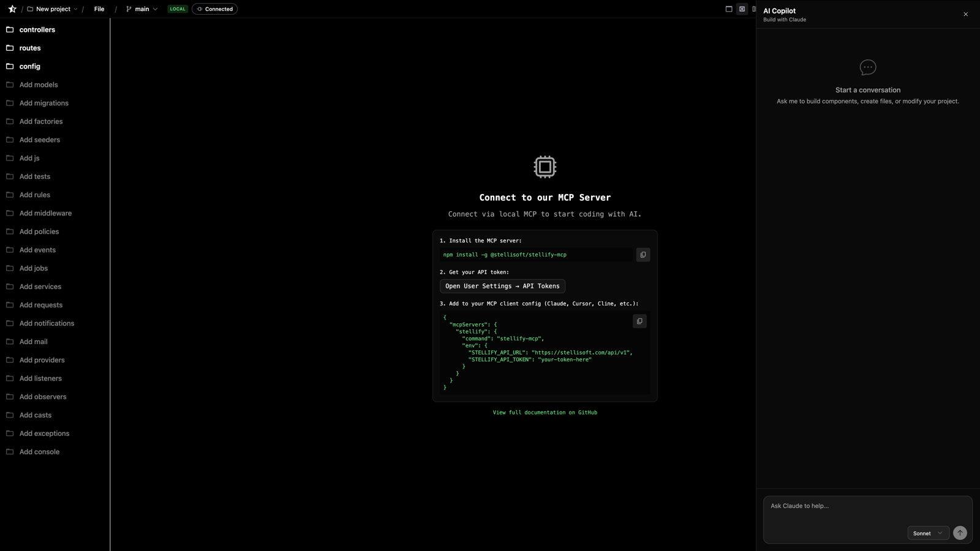Viewport: 980px width, 551px height.
Task: Open the File menu
Action: coord(99,9)
